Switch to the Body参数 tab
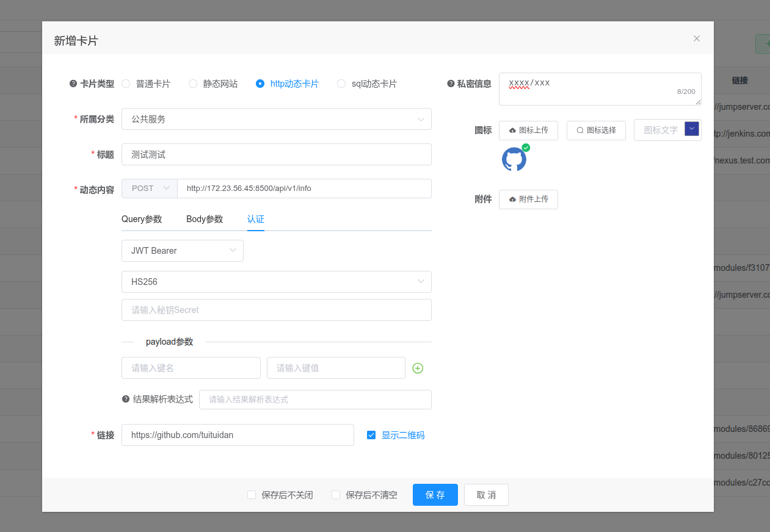The width and height of the screenshot is (770, 532). click(x=205, y=219)
